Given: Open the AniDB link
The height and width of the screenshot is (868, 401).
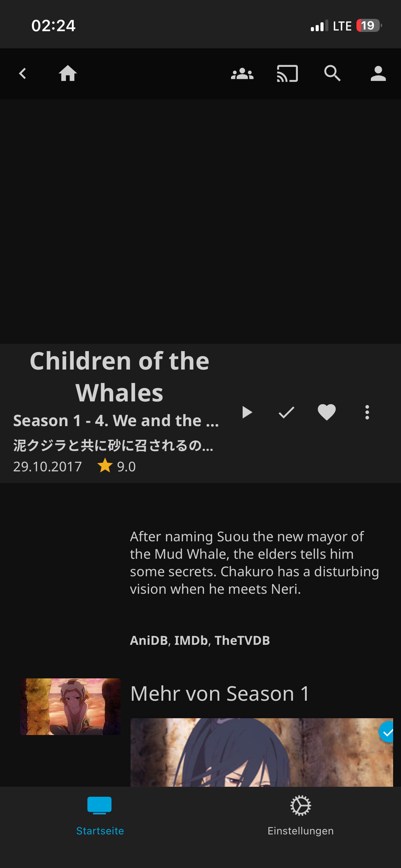Looking at the screenshot, I should 149,640.
